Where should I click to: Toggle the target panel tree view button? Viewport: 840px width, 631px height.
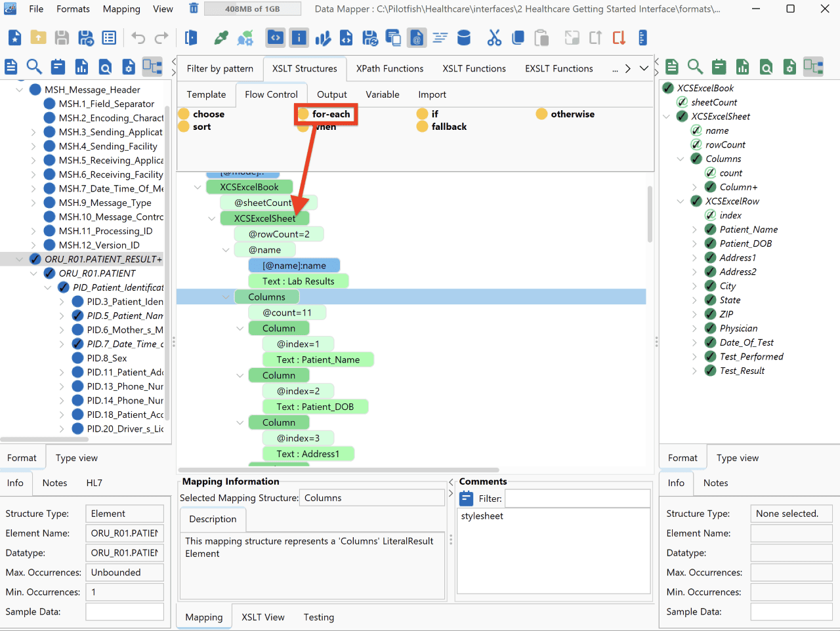tap(813, 66)
